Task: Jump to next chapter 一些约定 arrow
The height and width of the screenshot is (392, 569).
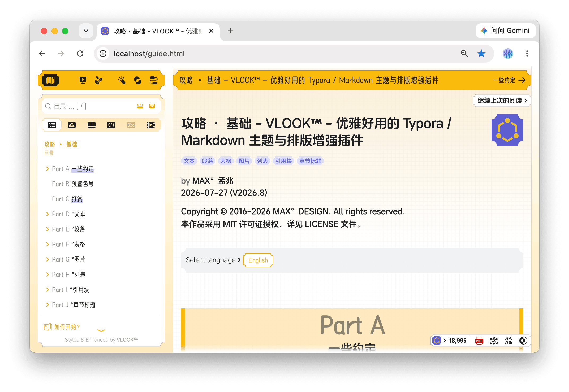Action: 510,80
